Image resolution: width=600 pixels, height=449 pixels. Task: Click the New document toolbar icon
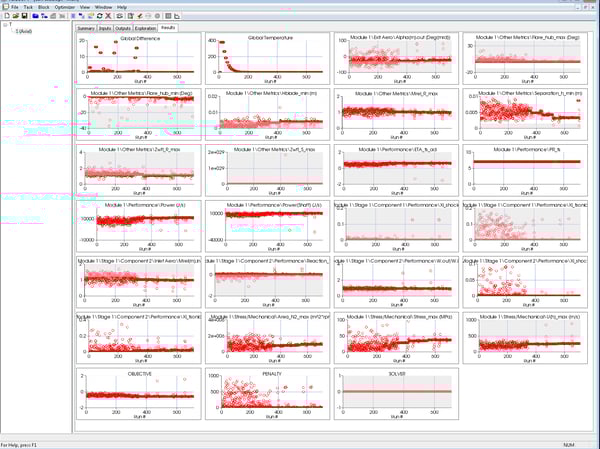point(5,16)
